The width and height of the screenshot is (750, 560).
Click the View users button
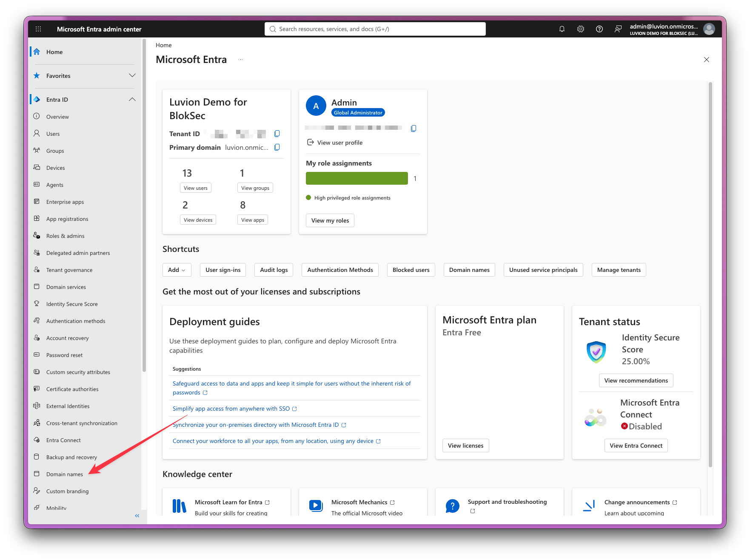pos(196,188)
